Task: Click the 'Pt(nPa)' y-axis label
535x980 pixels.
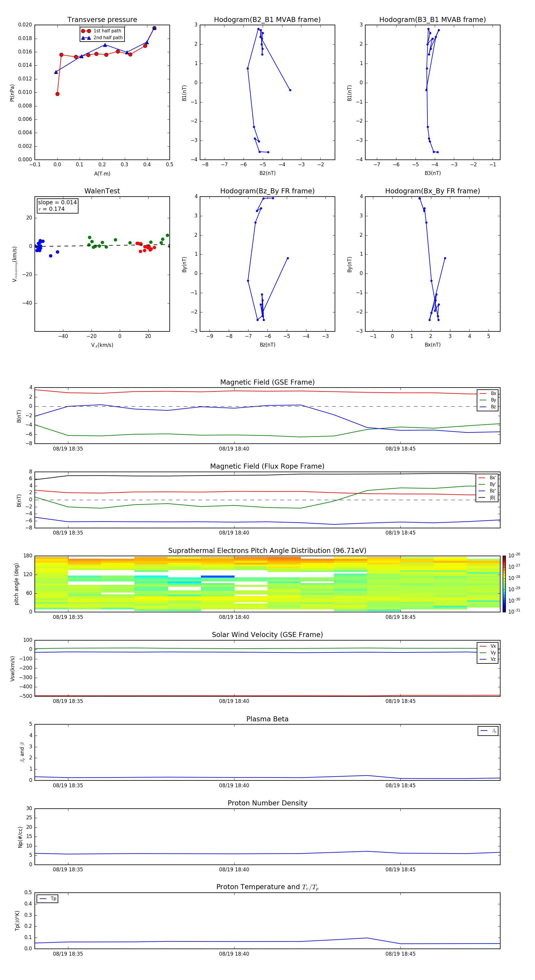Action: [12, 92]
